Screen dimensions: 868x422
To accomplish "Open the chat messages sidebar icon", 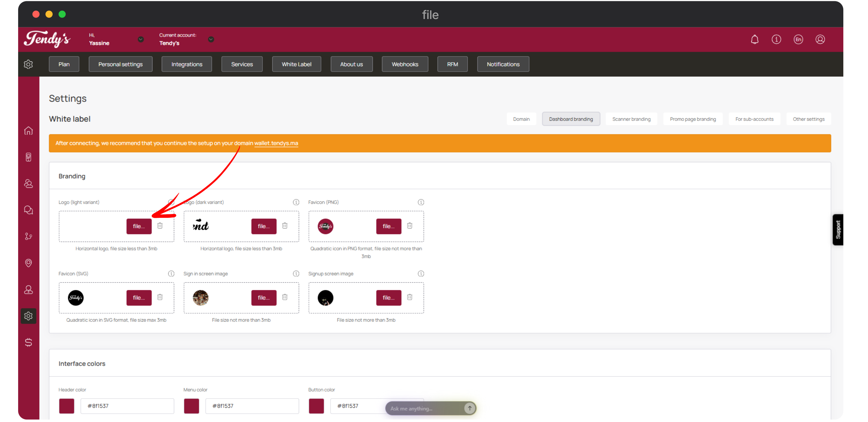I will [x=28, y=210].
